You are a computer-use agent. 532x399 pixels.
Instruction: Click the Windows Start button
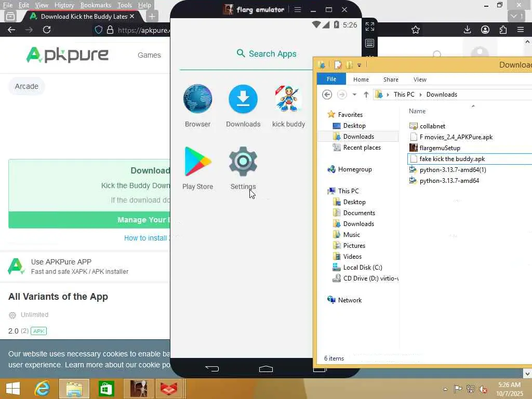point(13,389)
